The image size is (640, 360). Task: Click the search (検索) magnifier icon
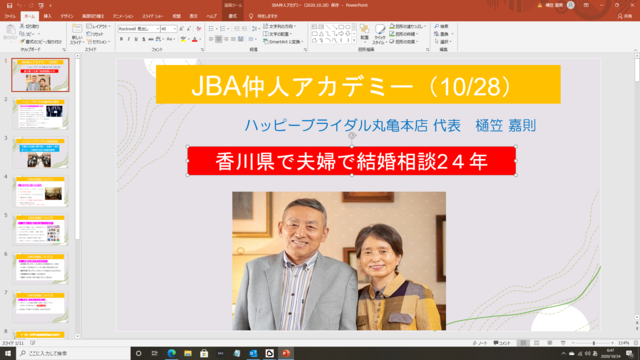point(436,26)
